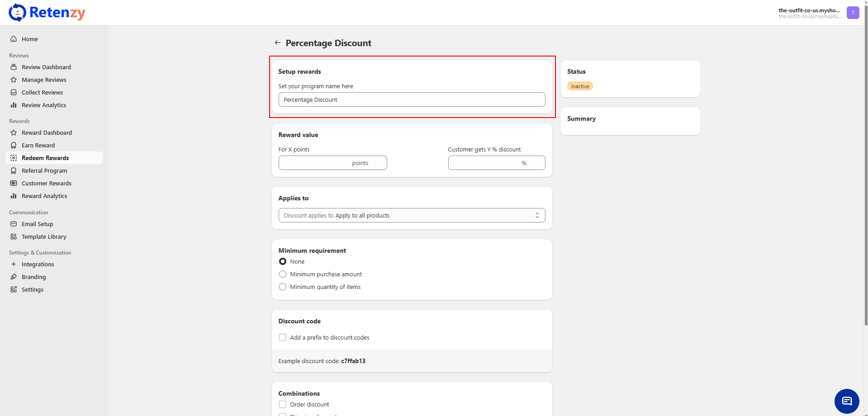Click the page vertical scrollbar
The width and height of the screenshot is (868, 416).
coord(866,181)
